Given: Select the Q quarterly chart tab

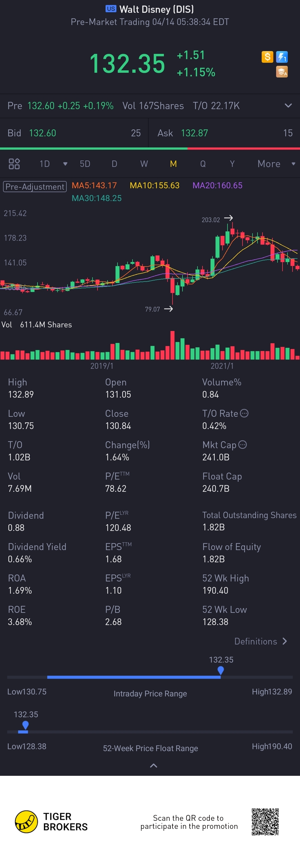Looking at the screenshot, I should click(x=203, y=164).
